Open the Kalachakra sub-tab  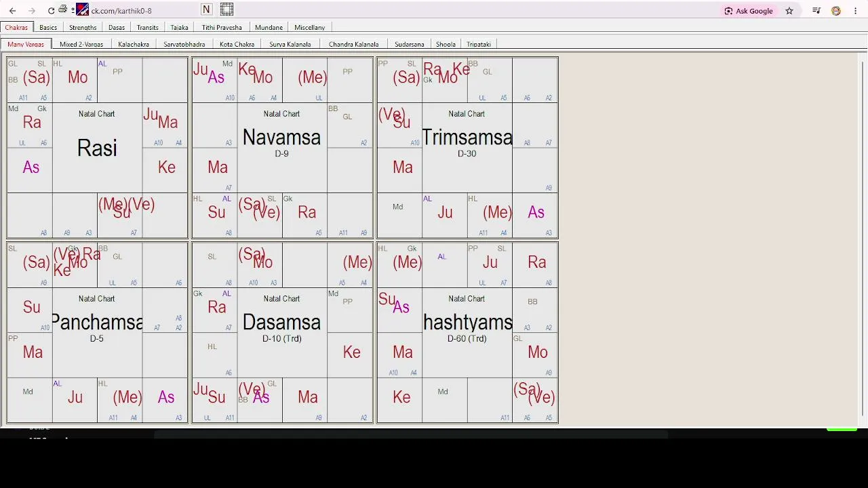[134, 44]
